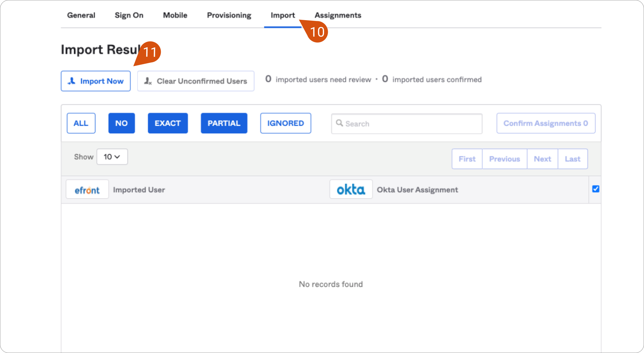Screen dimensions: 644x353
Task: Click the 'No records found' message
Action: coord(331,284)
